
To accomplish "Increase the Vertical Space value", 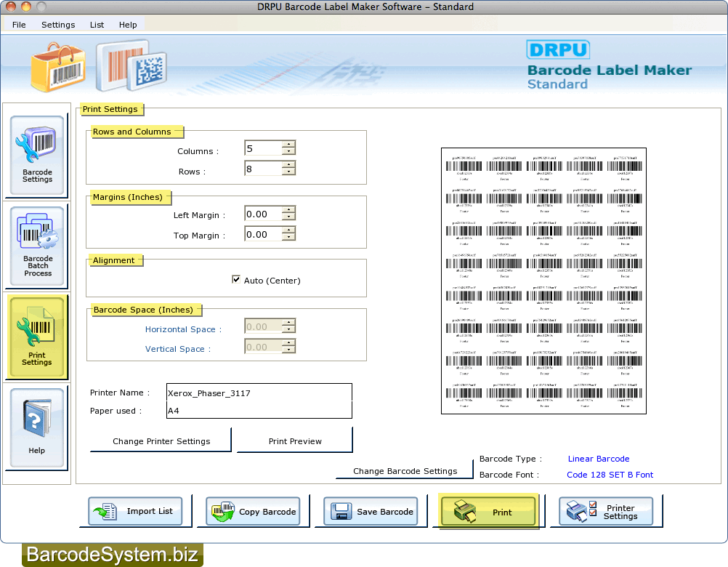I will coord(288,342).
